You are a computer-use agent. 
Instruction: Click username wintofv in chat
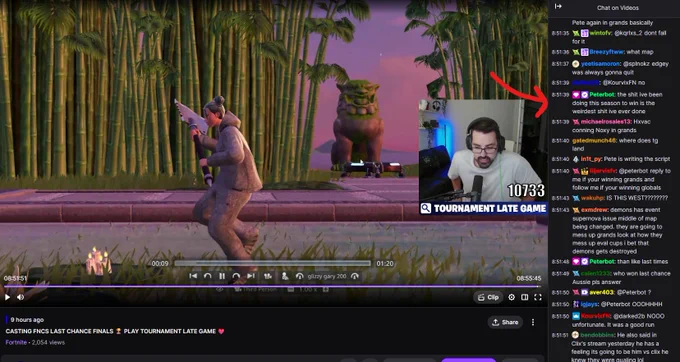[599, 33]
